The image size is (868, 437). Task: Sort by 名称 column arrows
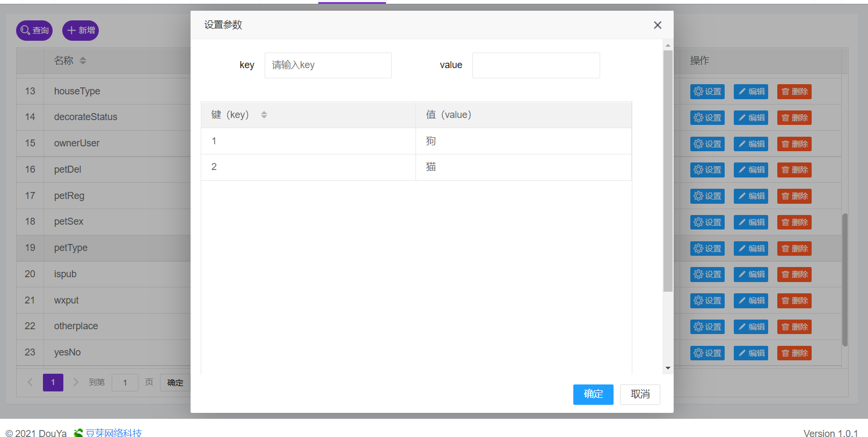coord(83,61)
